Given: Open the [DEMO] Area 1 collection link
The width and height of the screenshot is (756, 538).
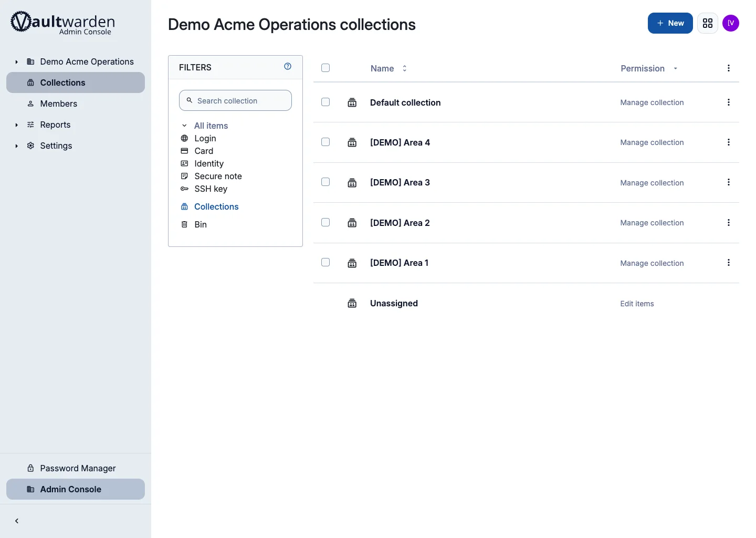Looking at the screenshot, I should click(x=400, y=263).
